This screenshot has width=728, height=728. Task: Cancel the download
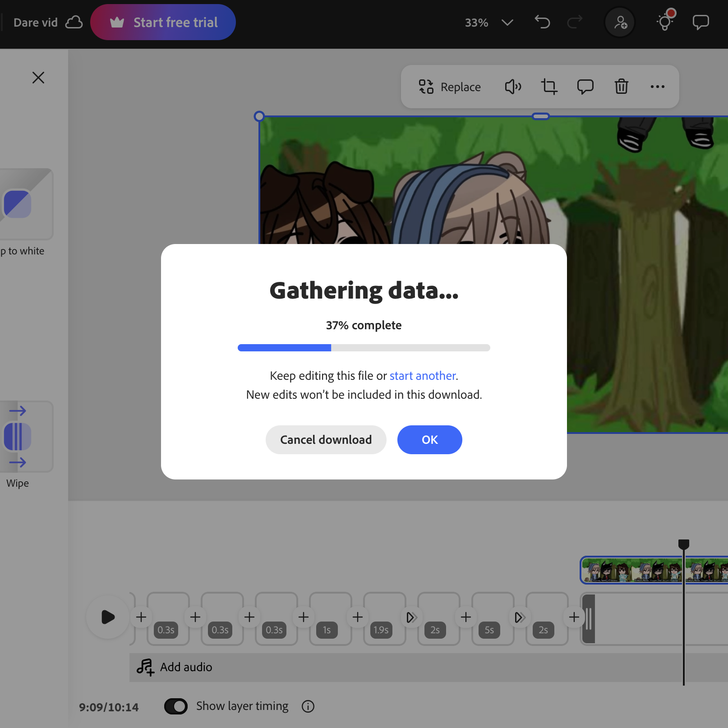coord(326,440)
